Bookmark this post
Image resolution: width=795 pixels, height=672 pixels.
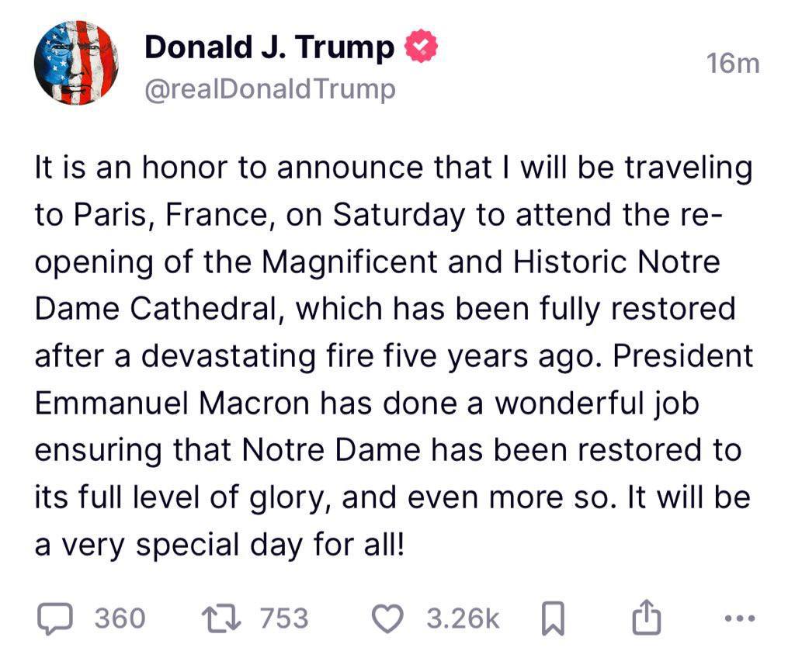[550, 618]
